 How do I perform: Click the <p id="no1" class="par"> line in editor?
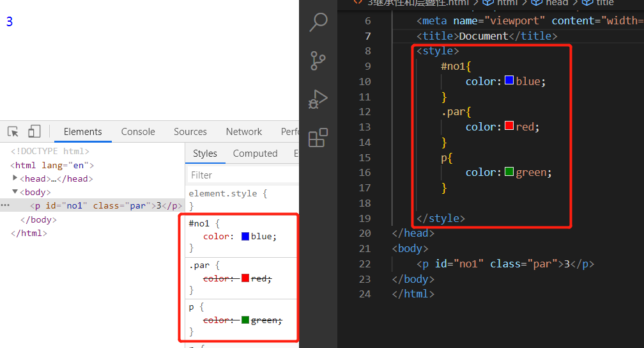pyautogui.click(x=505, y=264)
